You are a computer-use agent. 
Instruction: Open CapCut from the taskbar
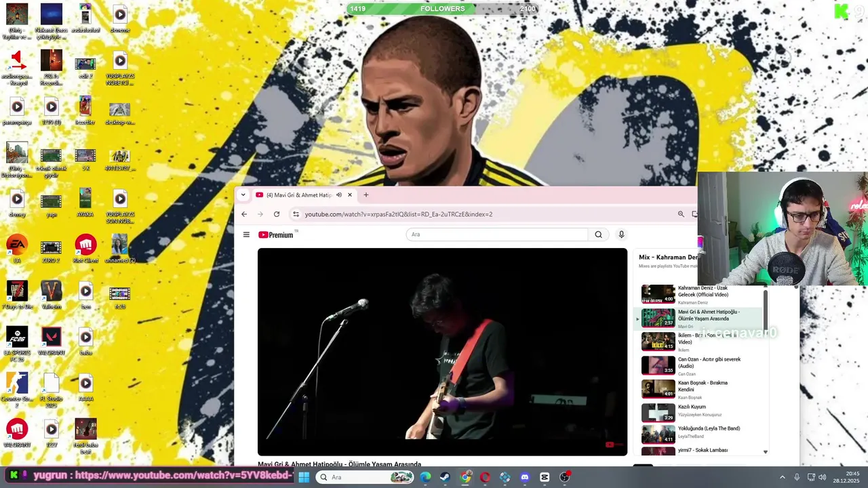545,477
